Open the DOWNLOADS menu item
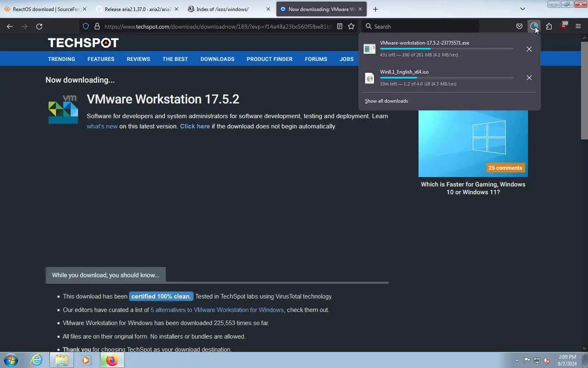The width and height of the screenshot is (588, 368). [x=217, y=59]
